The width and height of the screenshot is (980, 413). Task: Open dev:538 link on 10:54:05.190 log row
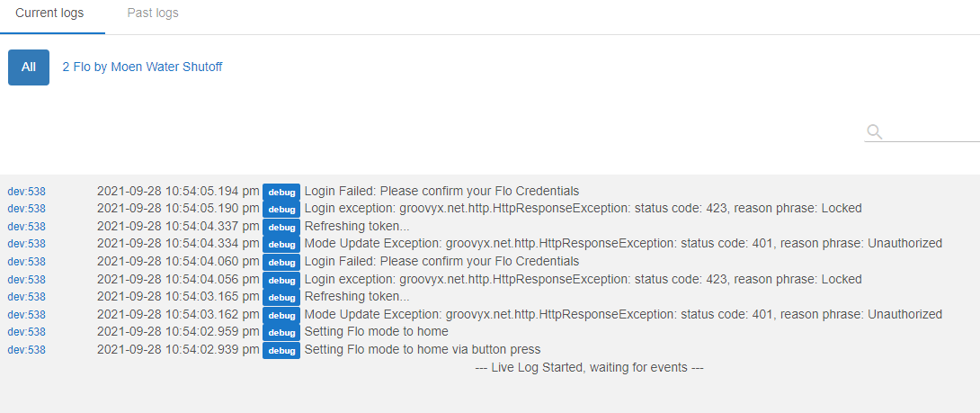pos(26,209)
